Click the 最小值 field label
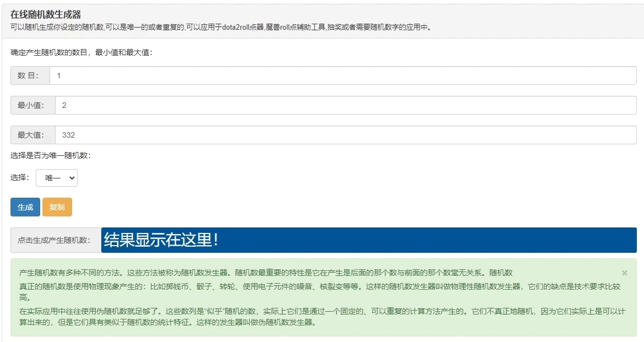 click(30, 105)
